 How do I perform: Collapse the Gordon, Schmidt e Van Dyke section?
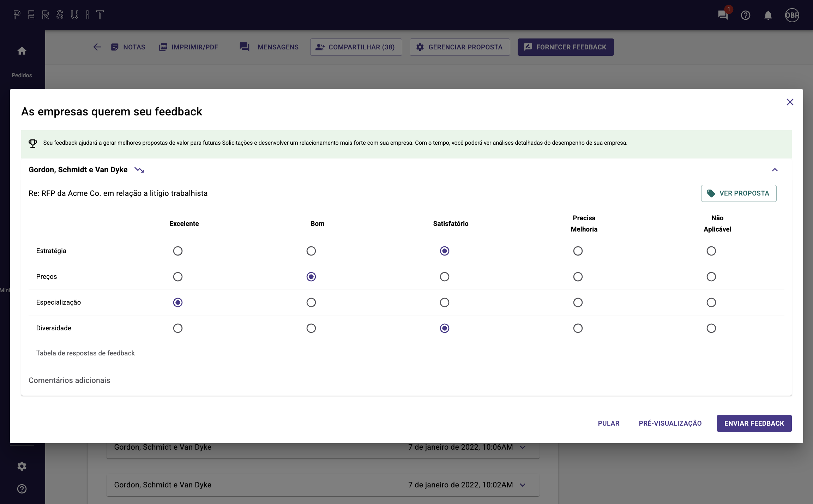click(x=775, y=170)
